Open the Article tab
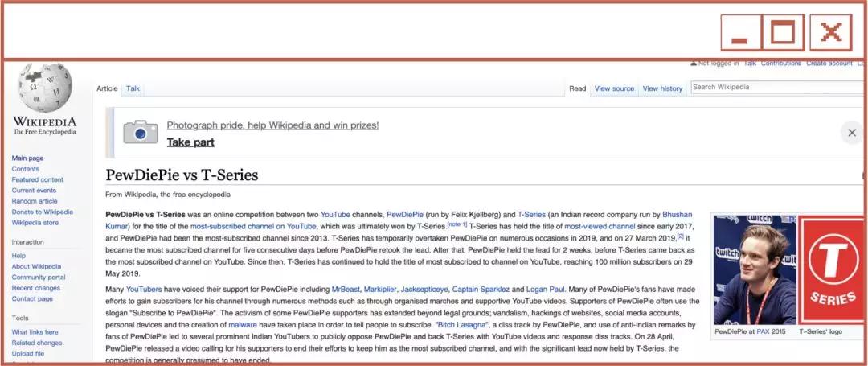Image resolution: width=868 pixels, height=366 pixels. 108,88
